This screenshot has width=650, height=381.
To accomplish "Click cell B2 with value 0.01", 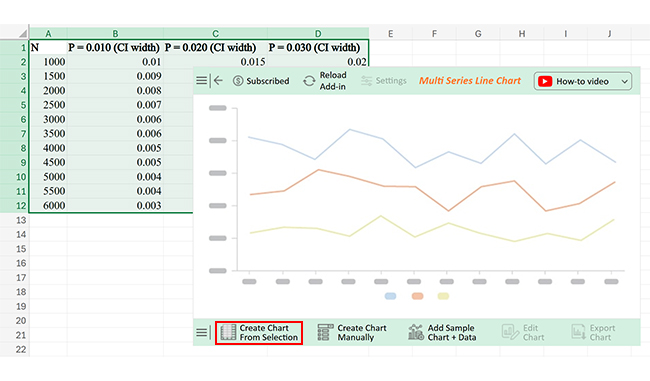I will (x=115, y=62).
